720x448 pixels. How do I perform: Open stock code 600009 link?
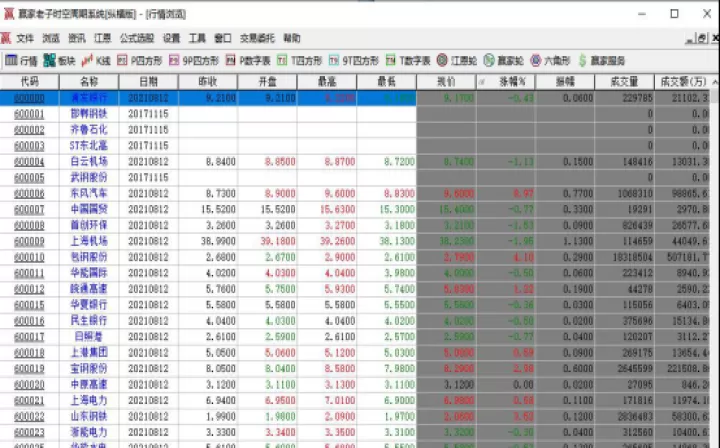point(29,241)
